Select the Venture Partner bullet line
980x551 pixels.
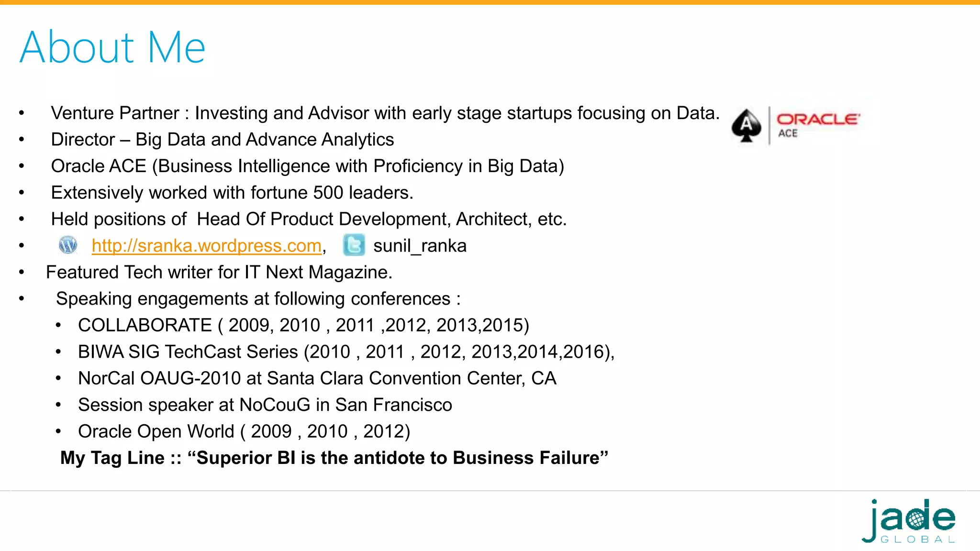point(385,113)
